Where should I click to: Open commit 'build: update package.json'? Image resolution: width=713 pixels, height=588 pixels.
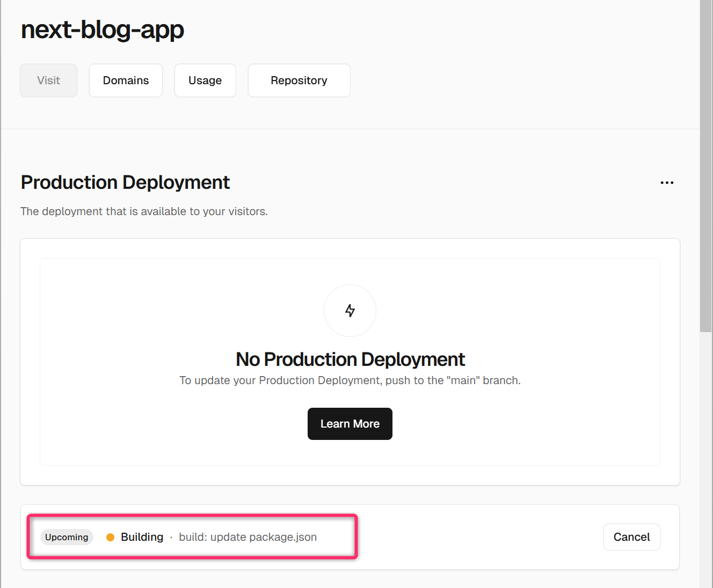tap(248, 537)
